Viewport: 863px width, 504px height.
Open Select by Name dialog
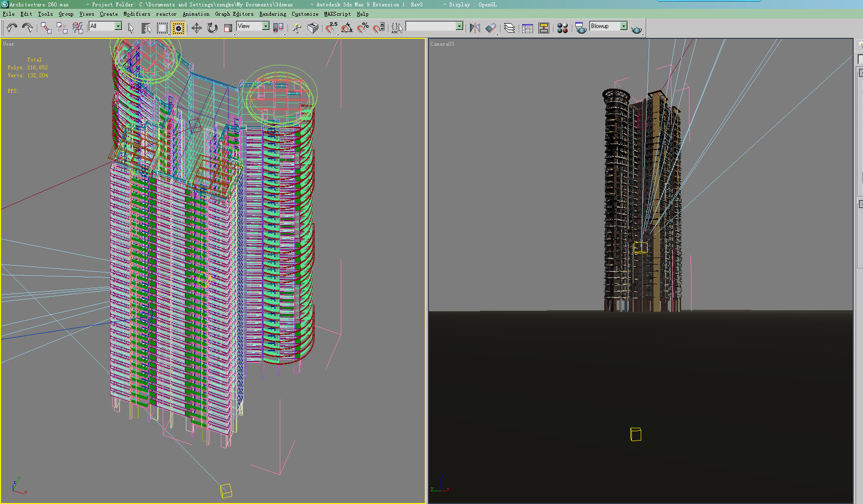click(146, 28)
